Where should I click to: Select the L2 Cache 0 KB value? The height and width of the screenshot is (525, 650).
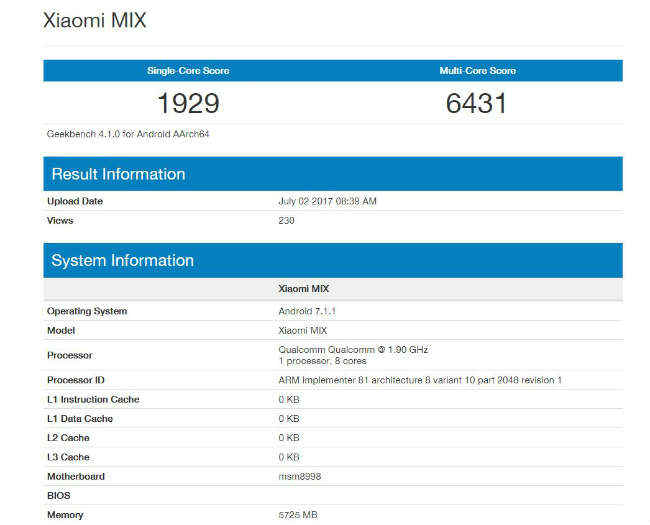point(289,438)
